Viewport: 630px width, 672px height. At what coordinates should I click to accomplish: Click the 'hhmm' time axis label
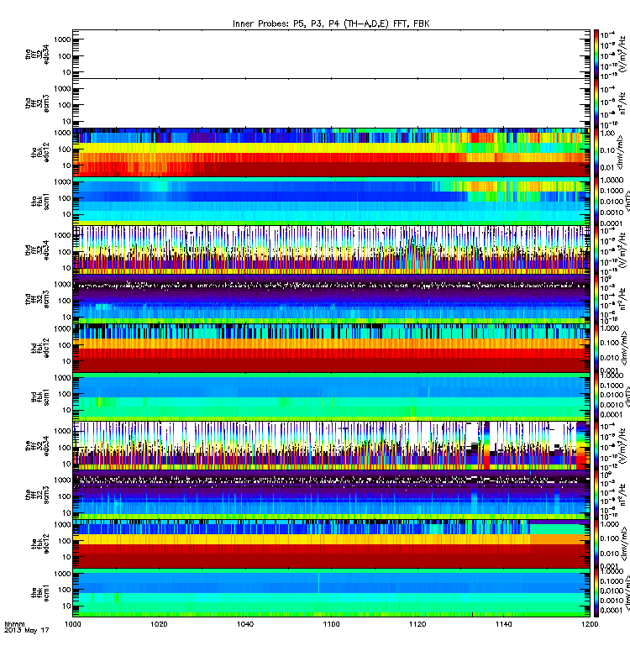coord(14,624)
